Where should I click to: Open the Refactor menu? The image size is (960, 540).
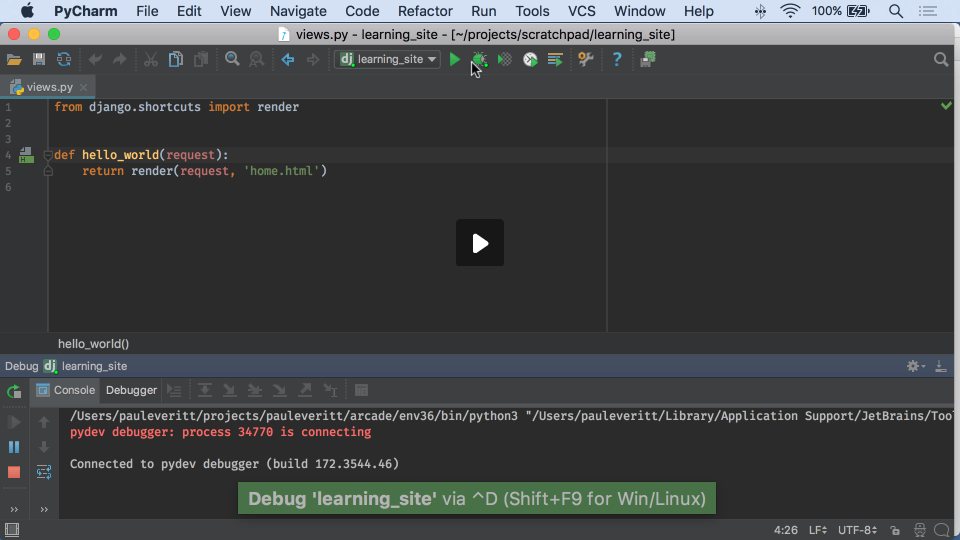[x=425, y=11]
